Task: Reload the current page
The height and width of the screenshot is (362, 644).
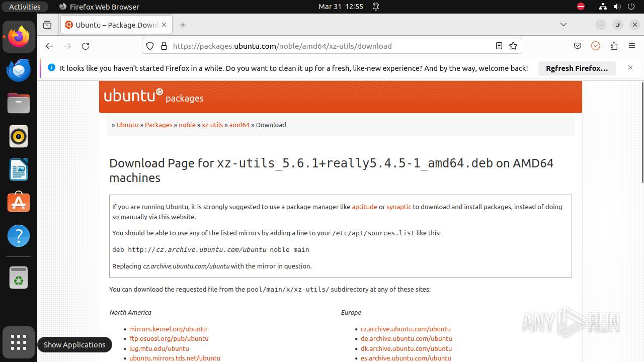Action: [x=86, y=46]
